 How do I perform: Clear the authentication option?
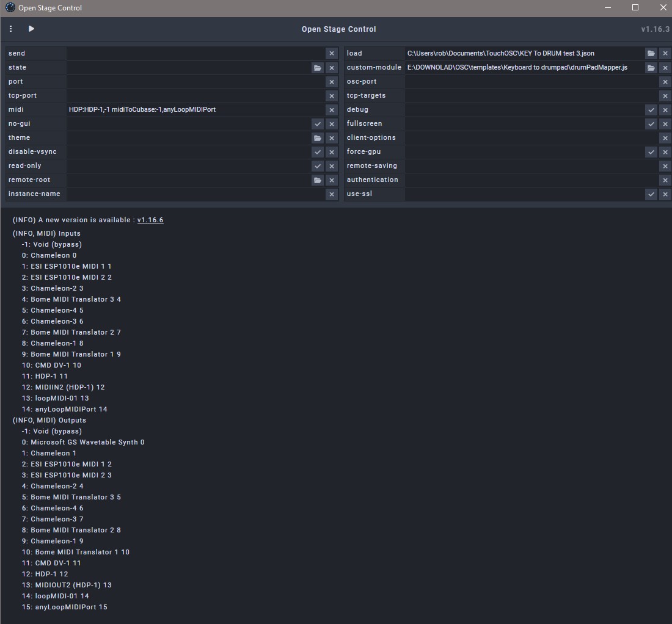coord(665,180)
